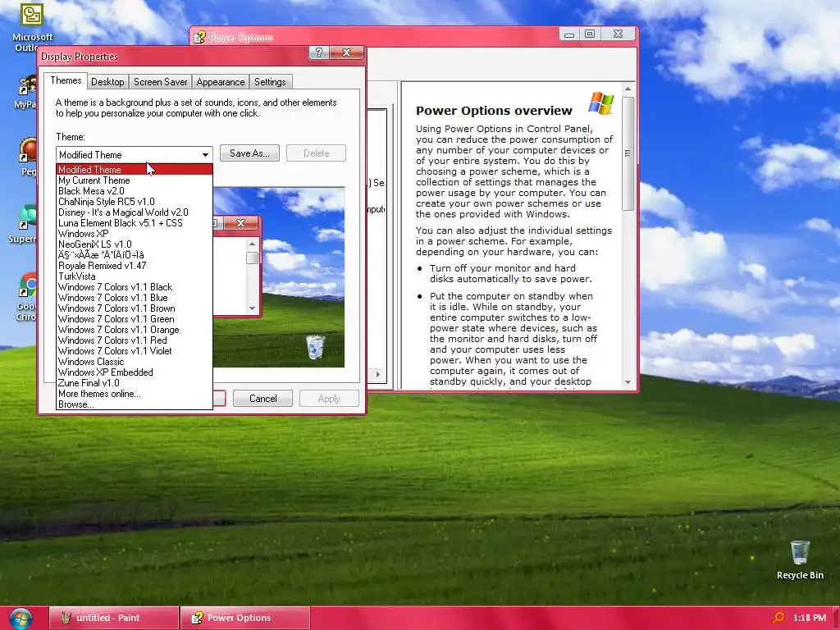This screenshot has width=840, height=630.
Task: Select Royale Remixed v1.47 theme
Action: pos(135,266)
